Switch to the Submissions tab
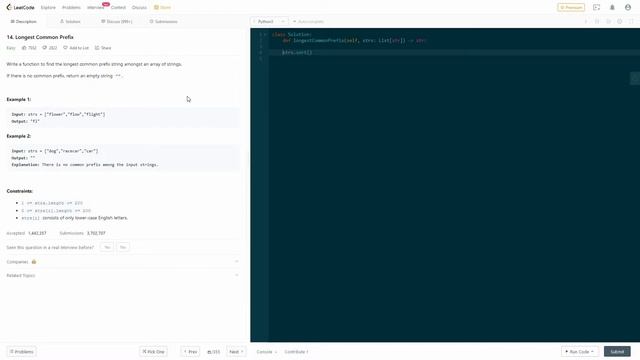 (x=163, y=21)
